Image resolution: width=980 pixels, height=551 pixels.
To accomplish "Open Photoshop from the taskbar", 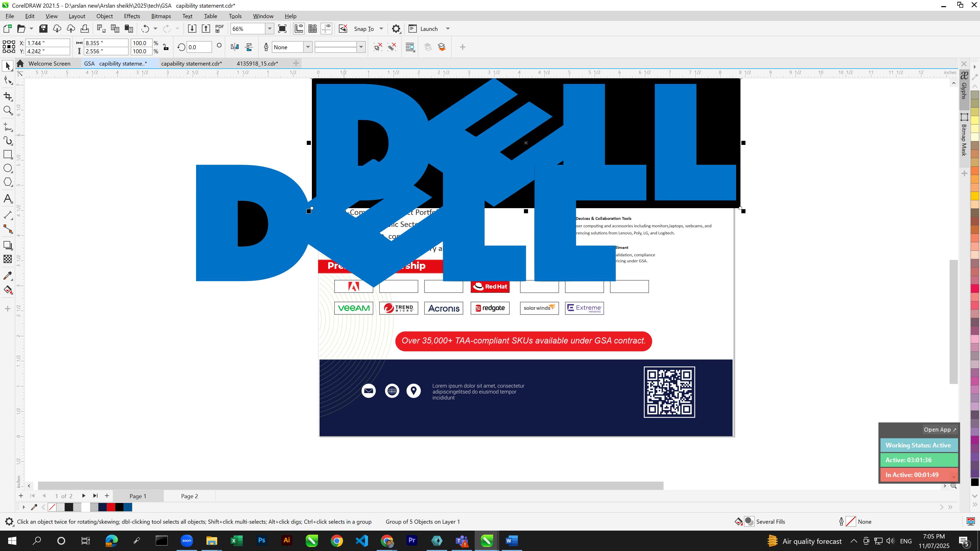I will (x=262, y=540).
